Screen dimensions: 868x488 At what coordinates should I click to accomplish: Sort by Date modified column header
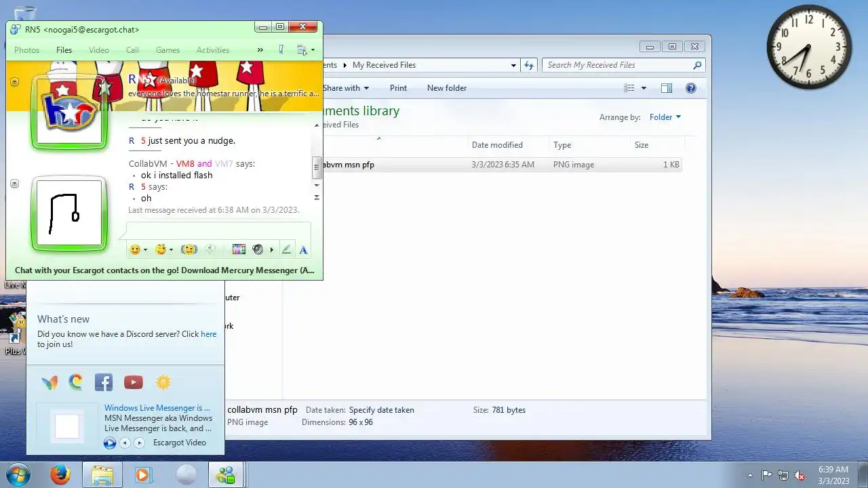(509, 145)
